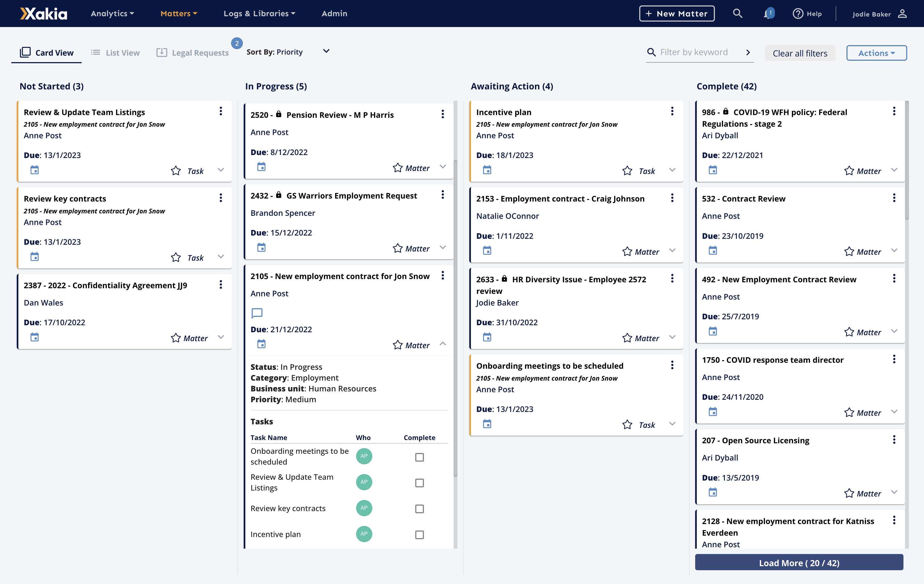Switch to List View
924x584 pixels.
click(x=115, y=53)
